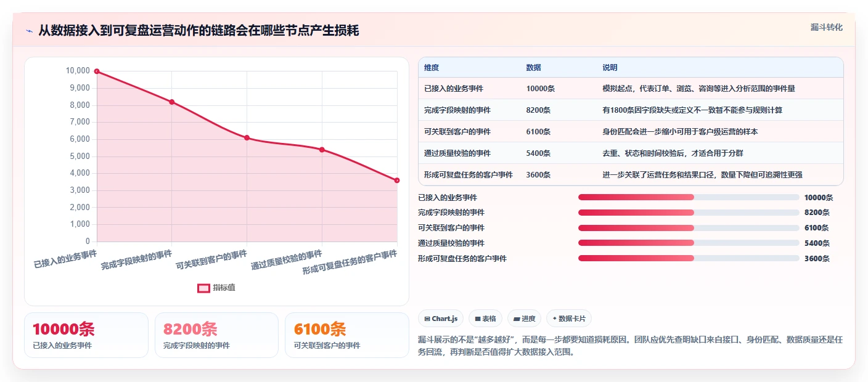Viewport: 868px width, 382px height.
Task: Click progress bar for 可关联到客户的事件
Action: (689, 228)
